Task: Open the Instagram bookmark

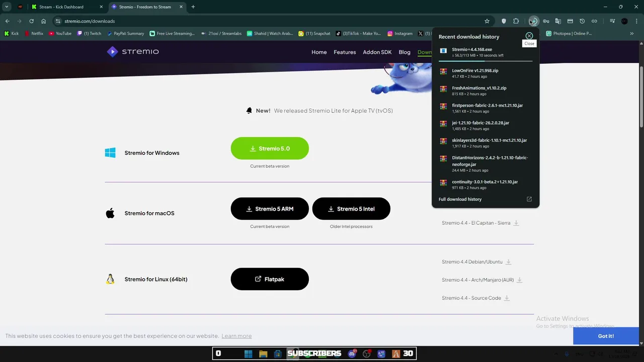Action: coord(400,34)
